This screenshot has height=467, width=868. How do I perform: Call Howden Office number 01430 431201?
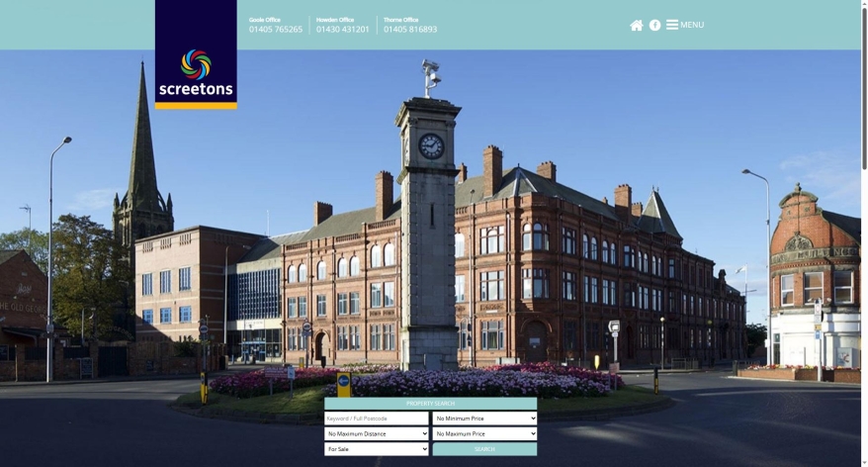(x=343, y=30)
